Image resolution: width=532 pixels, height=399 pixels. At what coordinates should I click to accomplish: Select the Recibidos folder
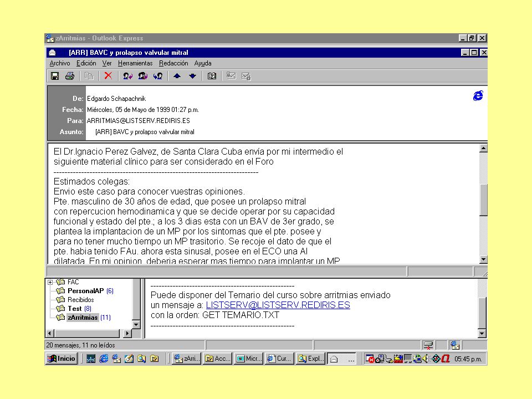pos(81,300)
